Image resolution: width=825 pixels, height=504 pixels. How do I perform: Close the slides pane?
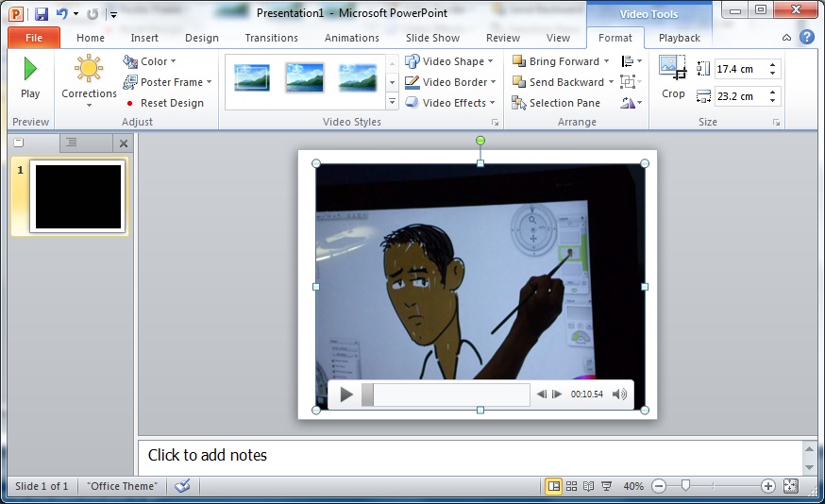(x=124, y=143)
